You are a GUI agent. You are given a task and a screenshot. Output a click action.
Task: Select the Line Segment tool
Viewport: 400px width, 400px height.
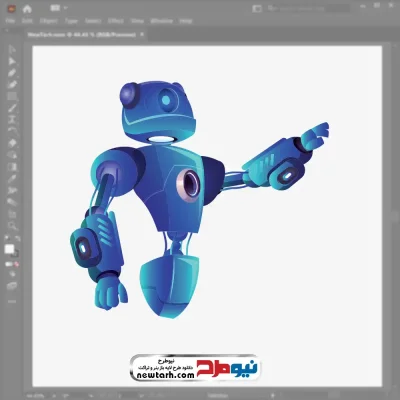pos(12,108)
